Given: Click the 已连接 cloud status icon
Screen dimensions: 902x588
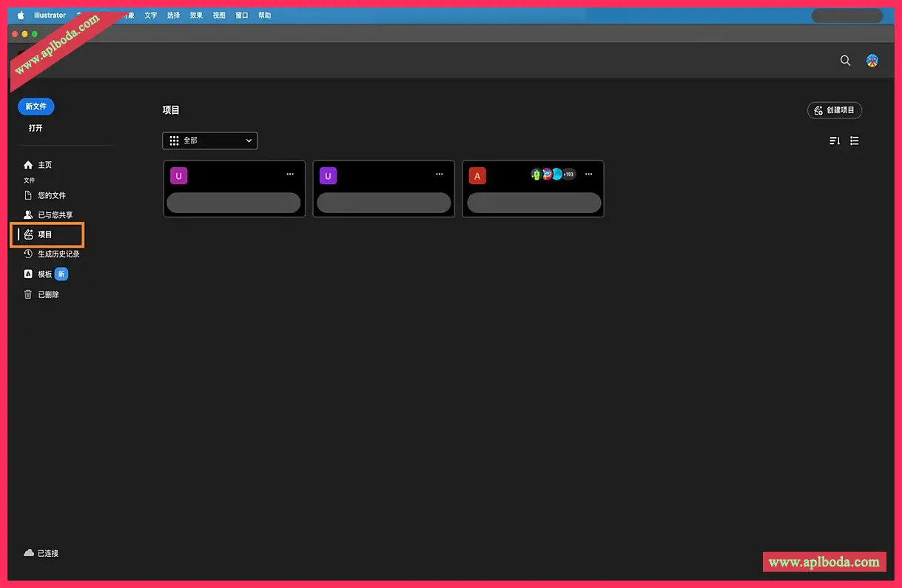Looking at the screenshot, I should [29, 552].
